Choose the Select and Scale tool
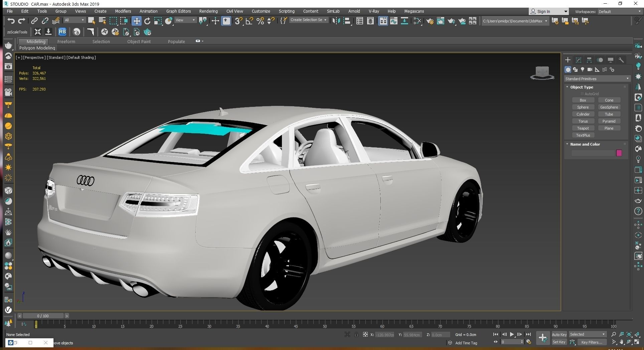Screen dimensions: 644x350 [158, 21]
